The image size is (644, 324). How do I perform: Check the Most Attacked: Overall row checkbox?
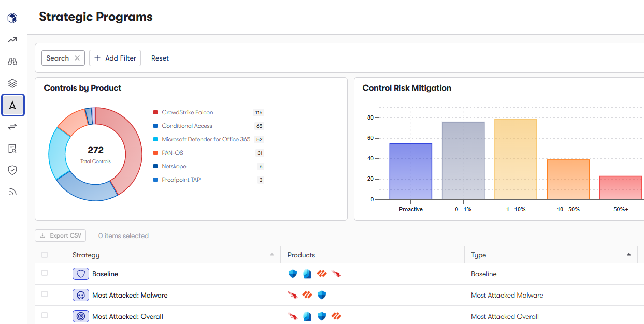pyautogui.click(x=45, y=316)
